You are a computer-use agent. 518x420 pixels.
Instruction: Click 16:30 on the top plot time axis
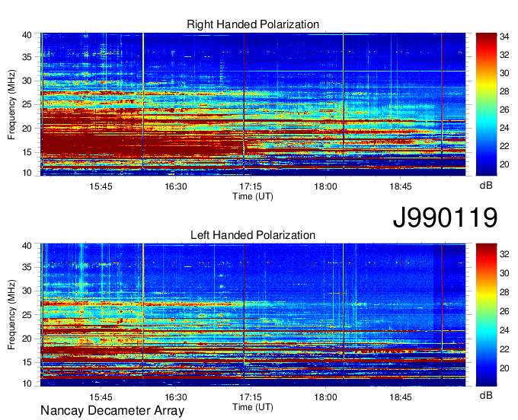click(176, 186)
